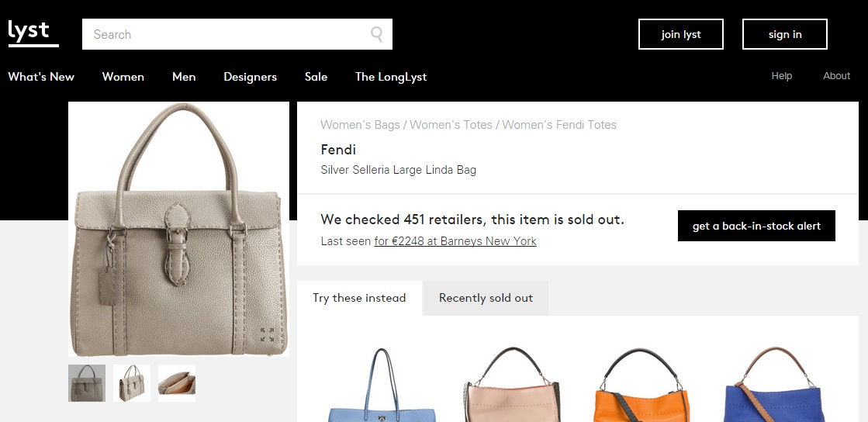
Task: Select third thumbnail showing bag interior
Action: tap(177, 383)
